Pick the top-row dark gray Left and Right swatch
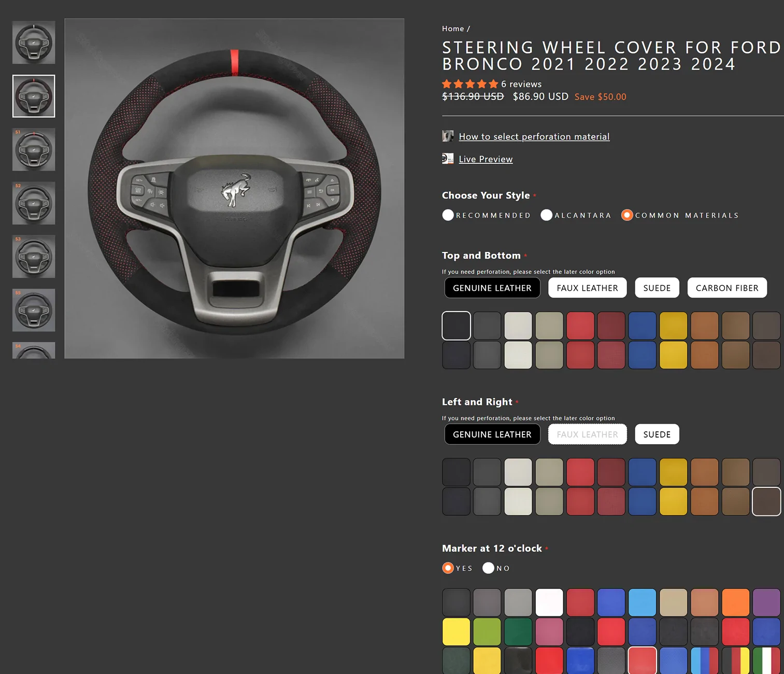The width and height of the screenshot is (784, 674). pos(487,472)
